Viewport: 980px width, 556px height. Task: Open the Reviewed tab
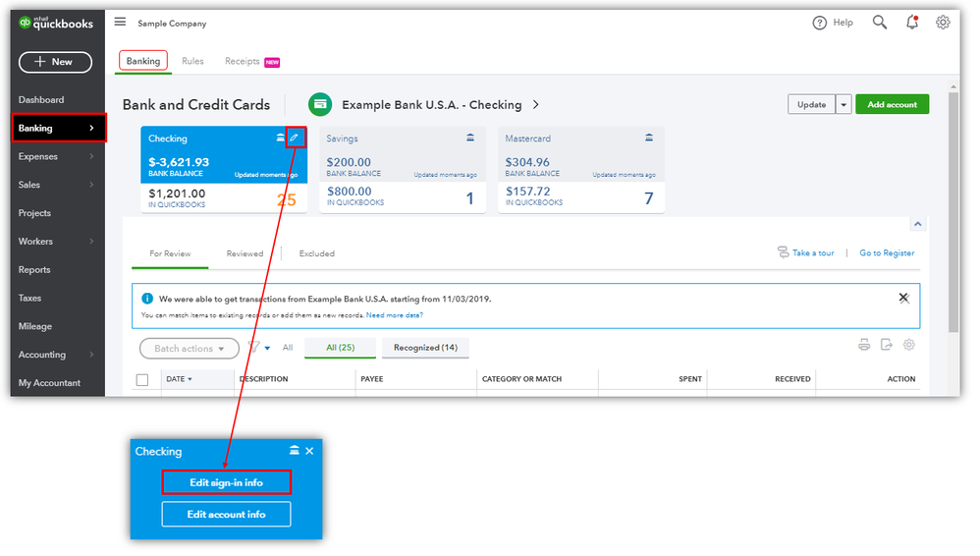click(245, 253)
